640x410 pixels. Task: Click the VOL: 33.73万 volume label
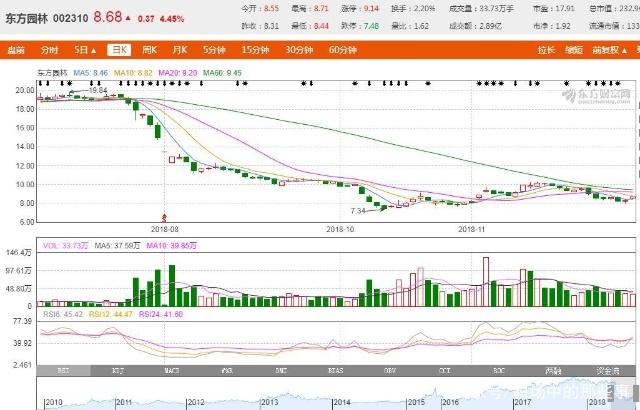click(x=65, y=246)
